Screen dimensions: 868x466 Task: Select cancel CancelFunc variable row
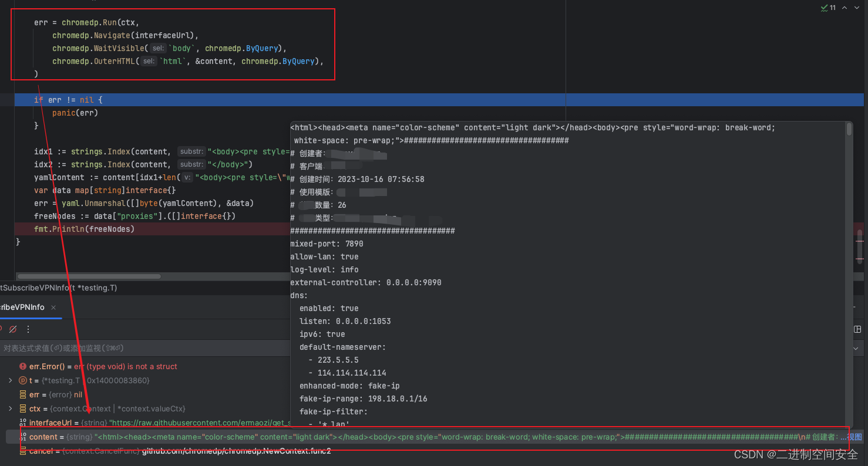(180, 451)
